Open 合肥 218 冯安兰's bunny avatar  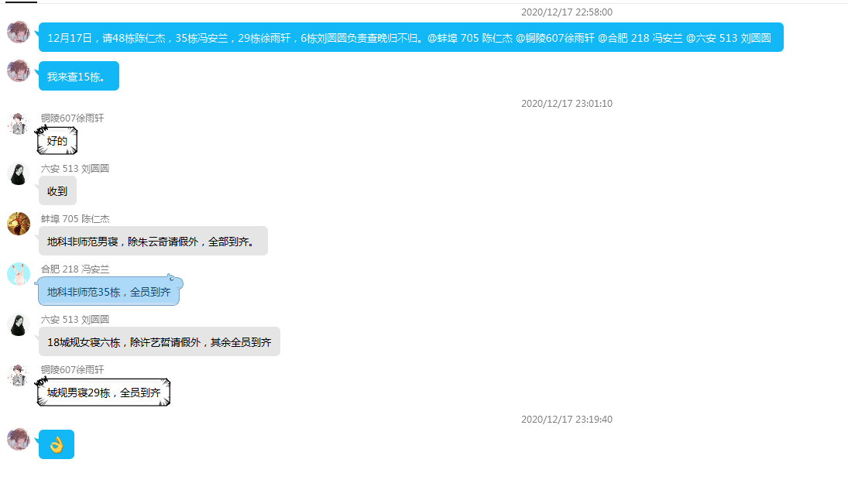point(19,274)
